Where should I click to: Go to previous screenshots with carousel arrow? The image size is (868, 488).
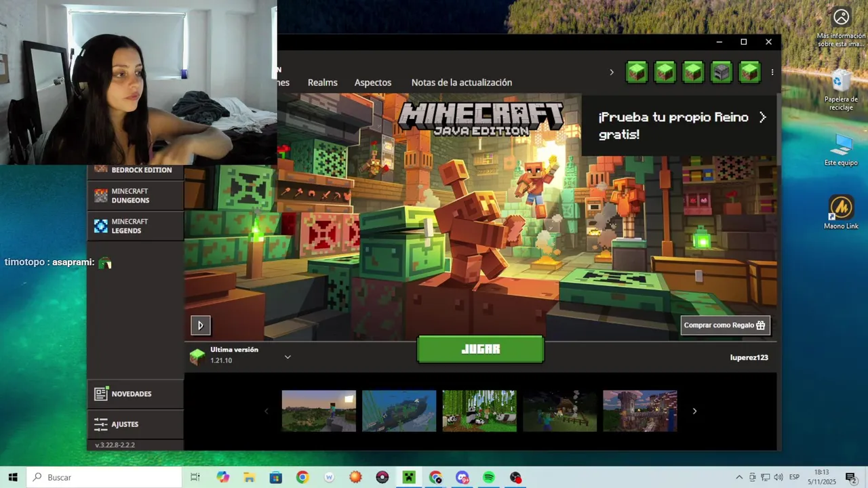(266, 411)
